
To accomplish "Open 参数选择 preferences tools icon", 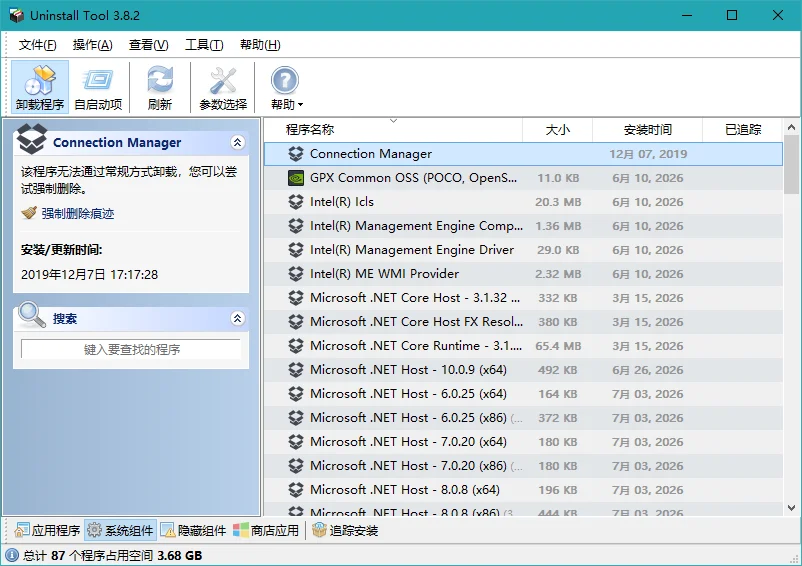I will point(223,86).
